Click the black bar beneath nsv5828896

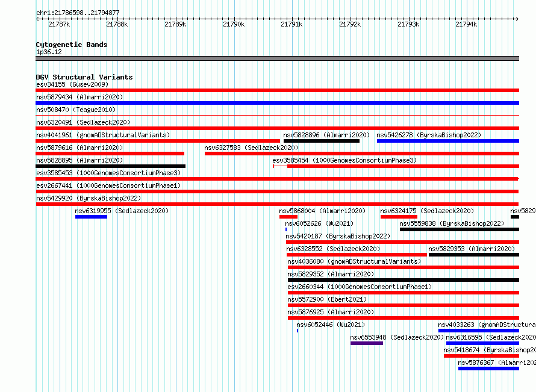322,141
